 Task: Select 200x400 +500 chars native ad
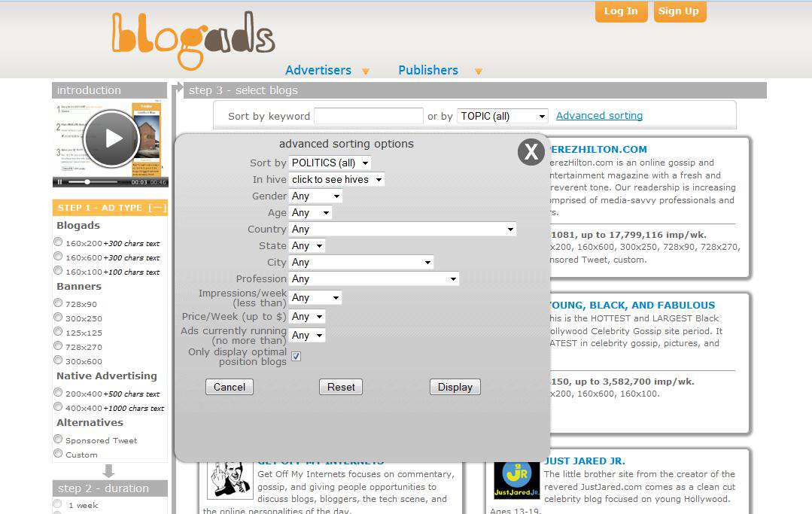(x=58, y=392)
